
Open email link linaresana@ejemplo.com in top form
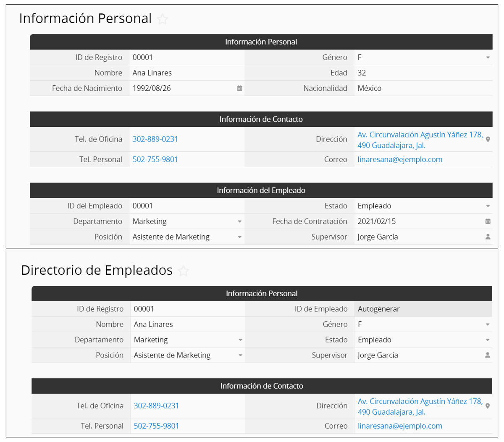click(400, 159)
